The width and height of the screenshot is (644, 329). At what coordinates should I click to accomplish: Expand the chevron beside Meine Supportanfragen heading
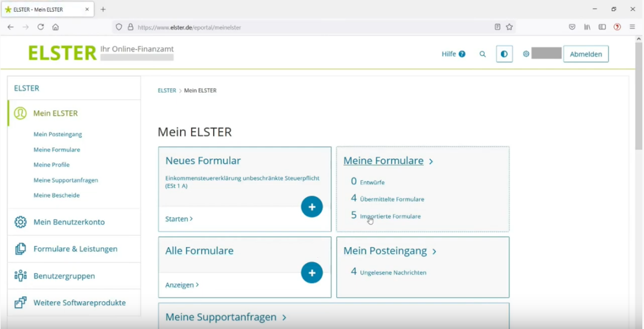point(284,318)
